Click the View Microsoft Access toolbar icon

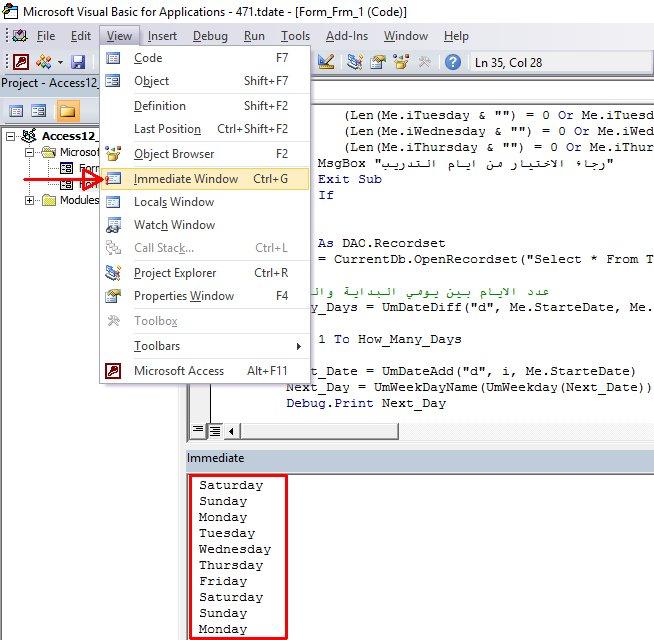point(21,62)
